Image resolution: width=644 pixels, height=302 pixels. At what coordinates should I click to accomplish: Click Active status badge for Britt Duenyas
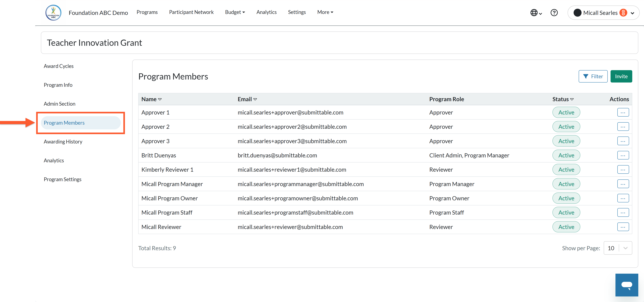click(x=566, y=155)
